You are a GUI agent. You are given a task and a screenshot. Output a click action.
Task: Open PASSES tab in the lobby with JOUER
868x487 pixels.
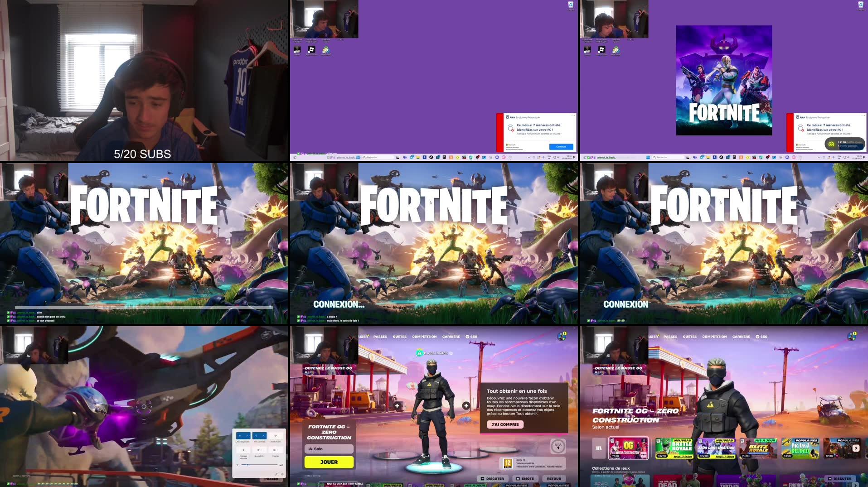pos(380,337)
